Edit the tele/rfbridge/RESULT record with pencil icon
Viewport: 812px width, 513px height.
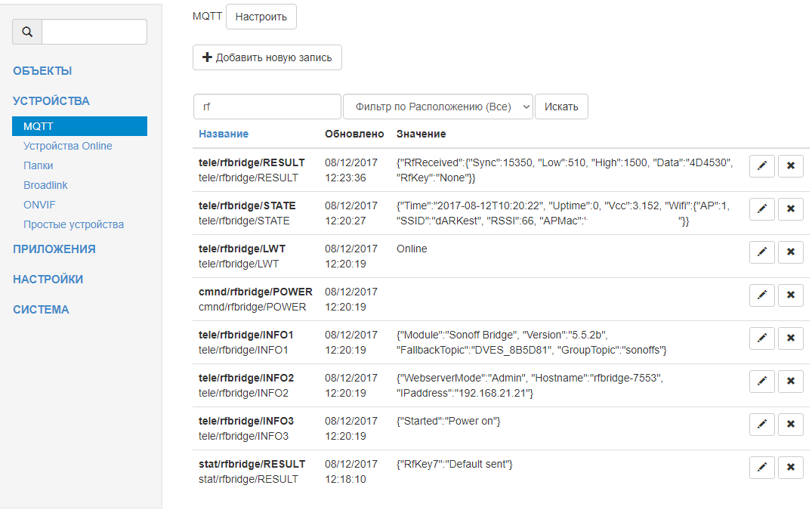[762, 166]
